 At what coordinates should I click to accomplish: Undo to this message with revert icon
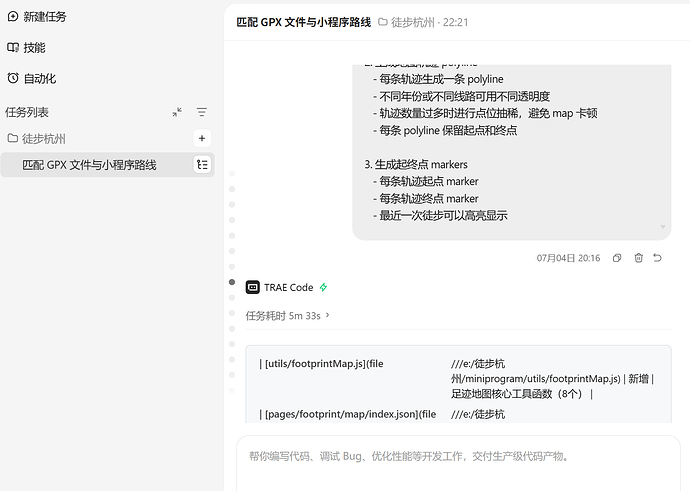coord(657,258)
